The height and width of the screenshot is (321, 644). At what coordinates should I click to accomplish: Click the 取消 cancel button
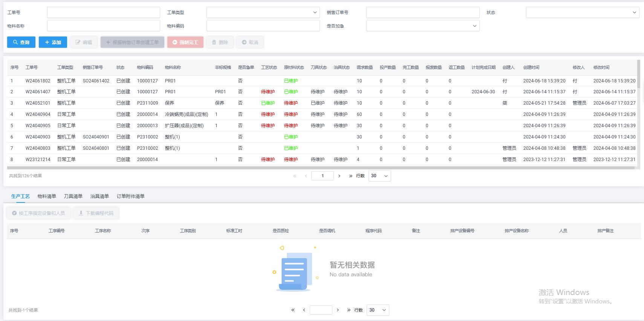(x=250, y=42)
